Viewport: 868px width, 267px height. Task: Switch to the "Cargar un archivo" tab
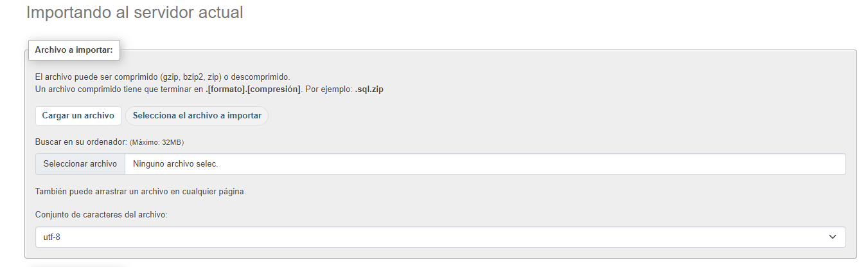pyautogui.click(x=78, y=116)
